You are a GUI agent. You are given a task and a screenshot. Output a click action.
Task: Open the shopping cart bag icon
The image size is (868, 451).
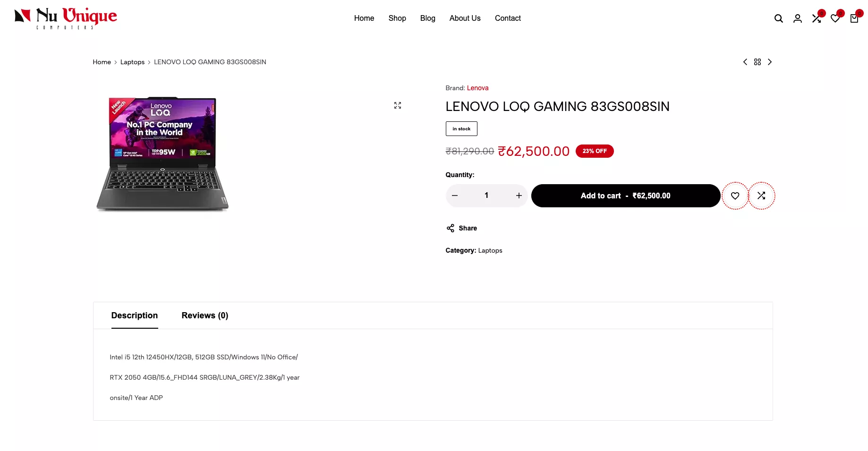pyautogui.click(x=854, y=18)
